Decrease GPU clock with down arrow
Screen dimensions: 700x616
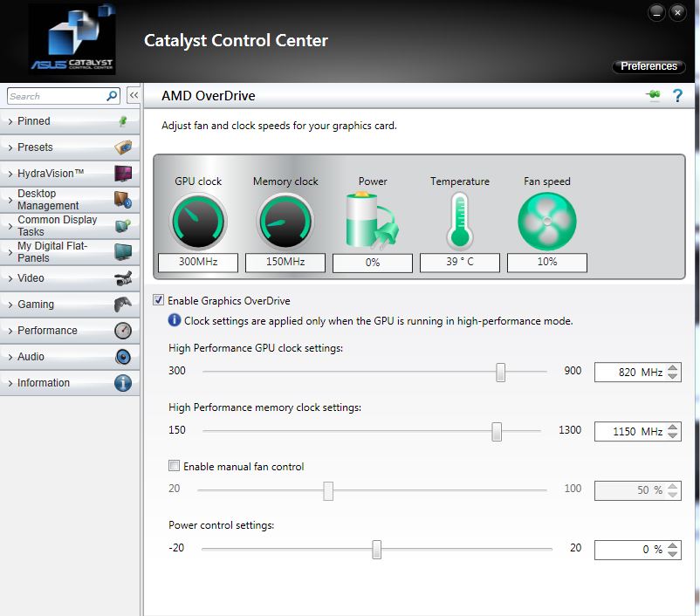[672, 376]
